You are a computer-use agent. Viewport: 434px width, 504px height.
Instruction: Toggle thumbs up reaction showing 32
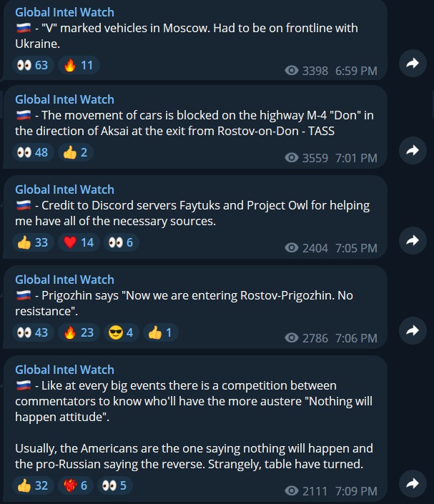(x=33, y=485)
